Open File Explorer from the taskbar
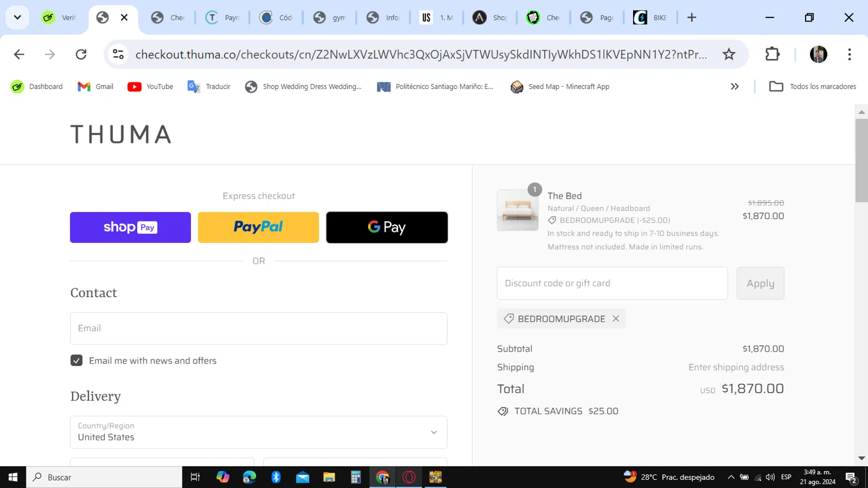 (x=329, y=477)
